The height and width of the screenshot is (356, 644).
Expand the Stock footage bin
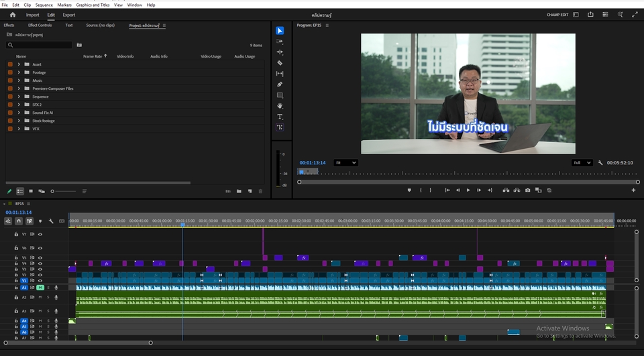point(19,121)
